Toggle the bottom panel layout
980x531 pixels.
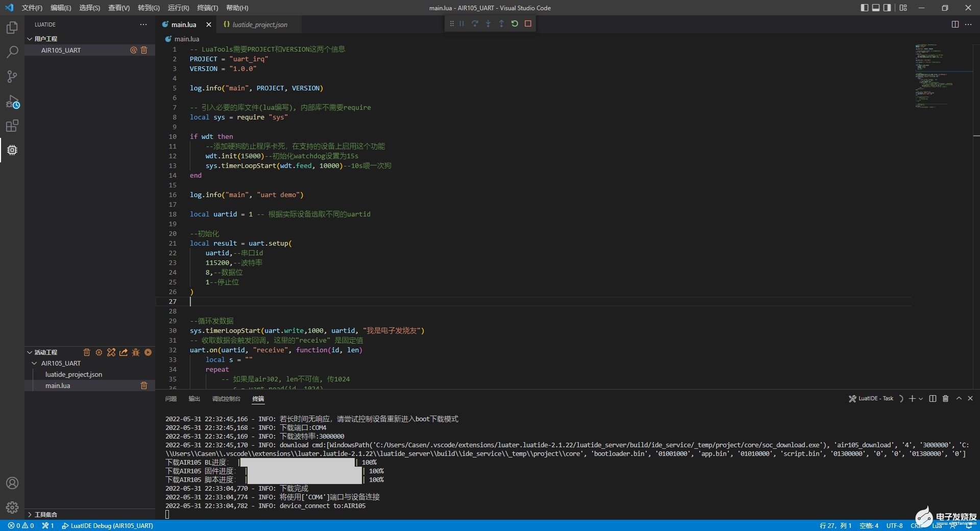(x=876, y=8)
